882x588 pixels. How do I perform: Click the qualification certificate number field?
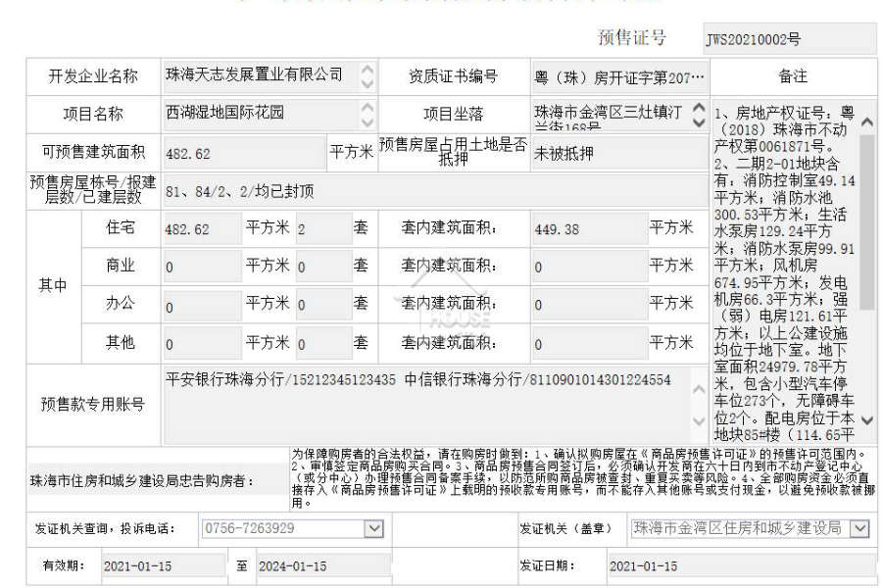tap(619, 77)
